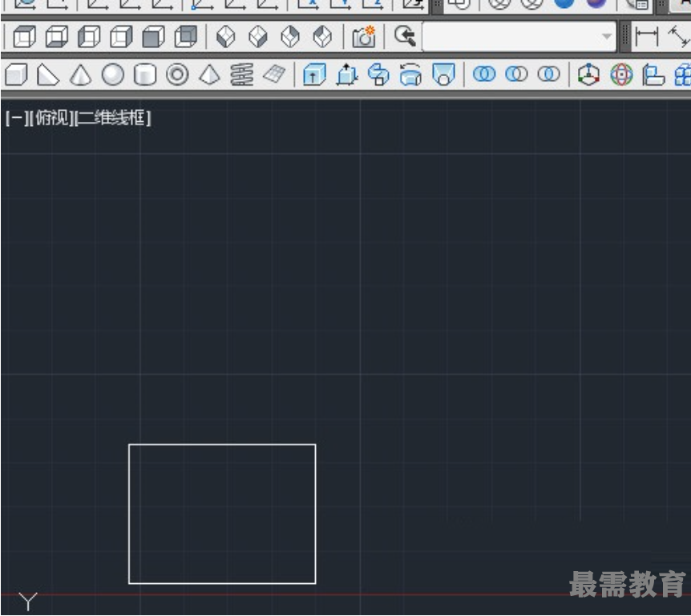Select the Linear dimension tool
The width and height of the screenshot is (691, 616).
(647, 37)
